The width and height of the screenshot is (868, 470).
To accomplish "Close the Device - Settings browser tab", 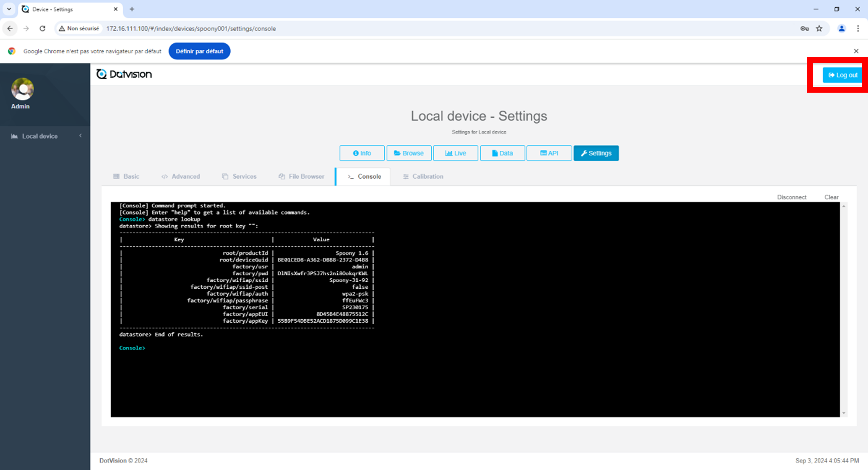I will point(116,9).
